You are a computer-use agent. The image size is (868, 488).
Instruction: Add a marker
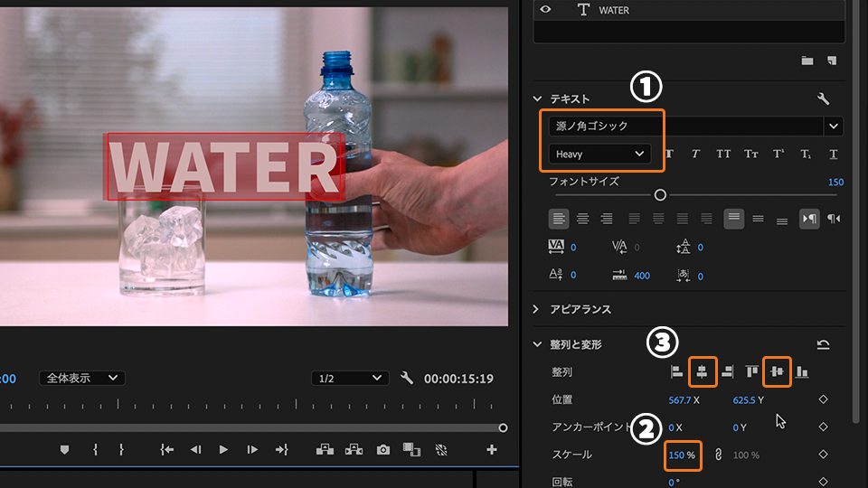(x=65, y=450)
